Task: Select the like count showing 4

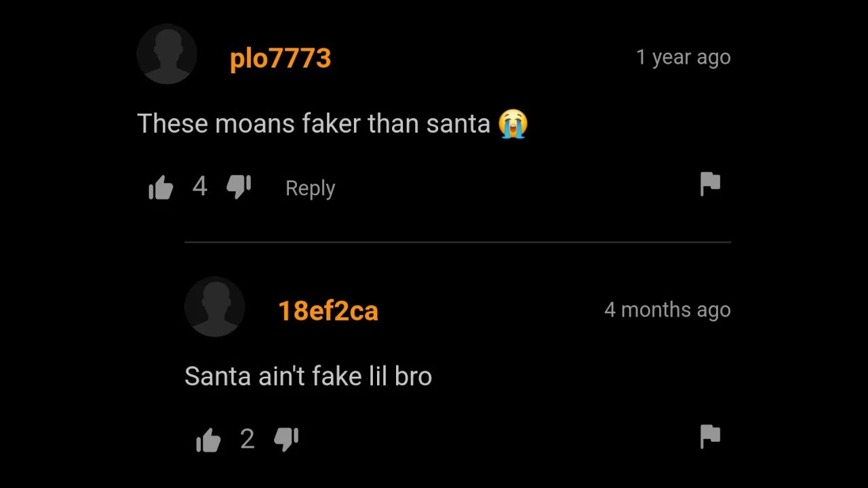Action: 199,186
